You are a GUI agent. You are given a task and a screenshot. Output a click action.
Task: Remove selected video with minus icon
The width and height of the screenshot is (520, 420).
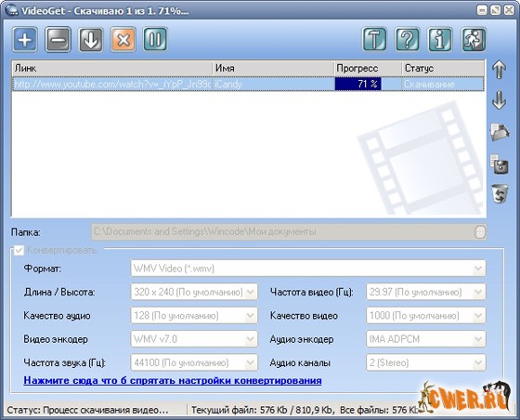click(58, 40)
